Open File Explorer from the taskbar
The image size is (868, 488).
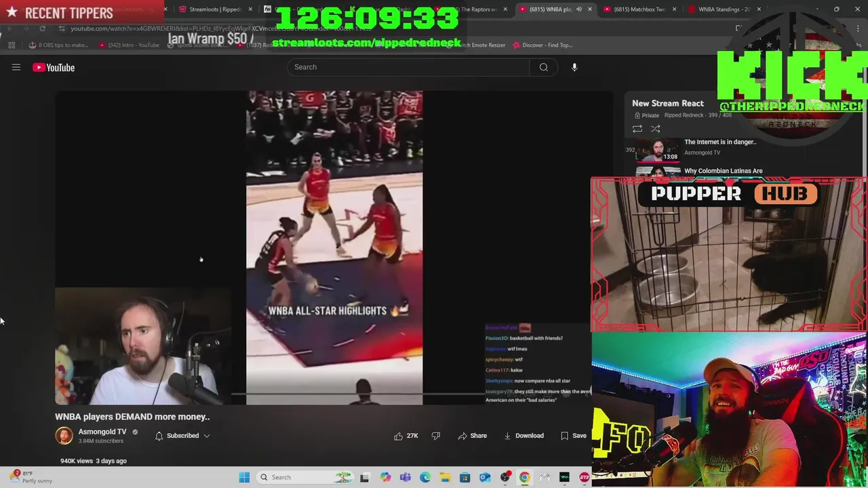[445, 477]
